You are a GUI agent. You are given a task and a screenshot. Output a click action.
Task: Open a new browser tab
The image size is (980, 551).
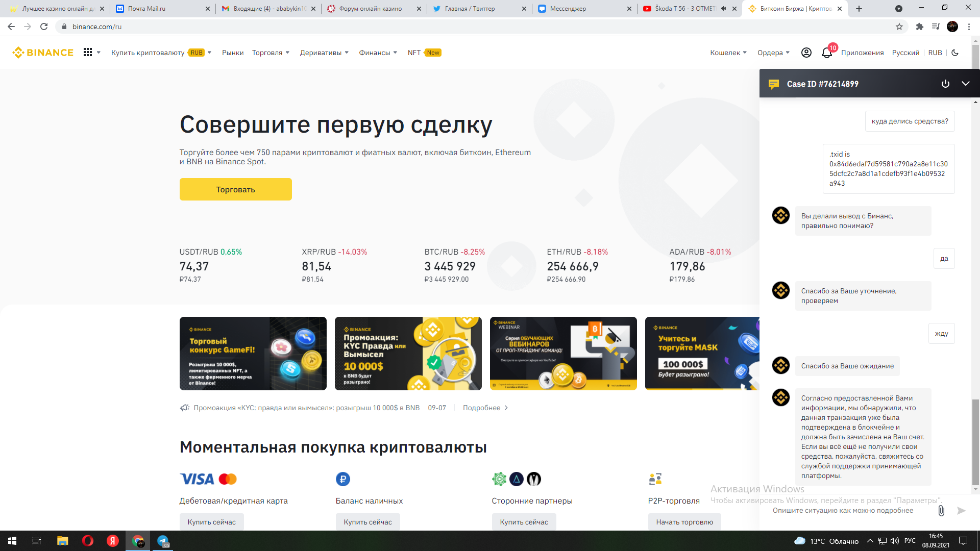[859, 9]
